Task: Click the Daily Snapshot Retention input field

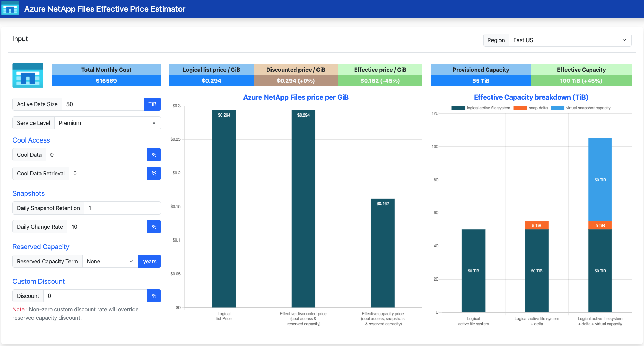Action: 123,208
